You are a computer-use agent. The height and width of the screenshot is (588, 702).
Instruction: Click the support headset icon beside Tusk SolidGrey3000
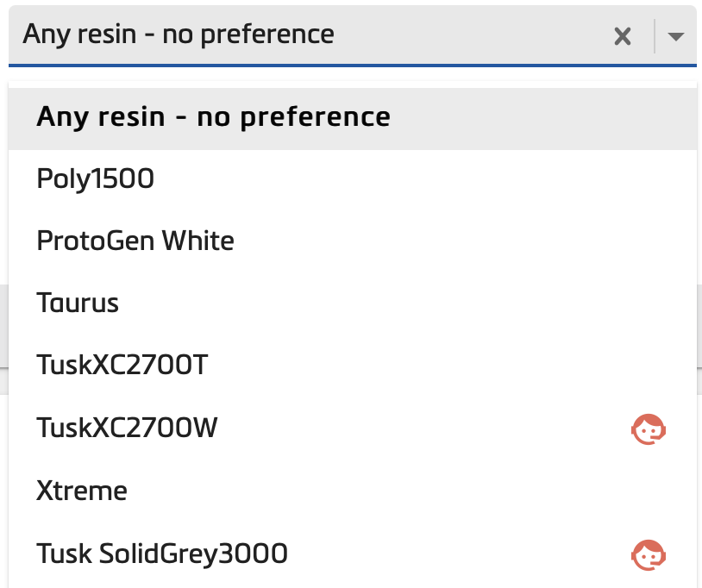pos(648,554)
